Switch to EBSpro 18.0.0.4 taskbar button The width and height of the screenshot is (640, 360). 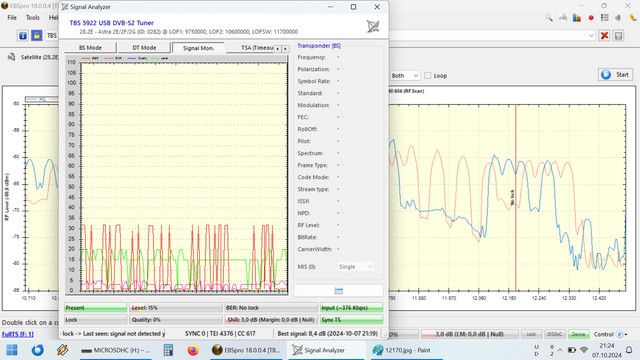[246, 350]
